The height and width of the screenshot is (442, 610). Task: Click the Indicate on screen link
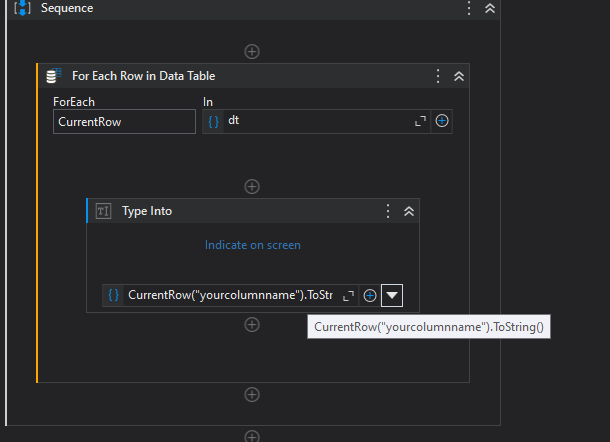pyautogui.click(x=252, y=245)
